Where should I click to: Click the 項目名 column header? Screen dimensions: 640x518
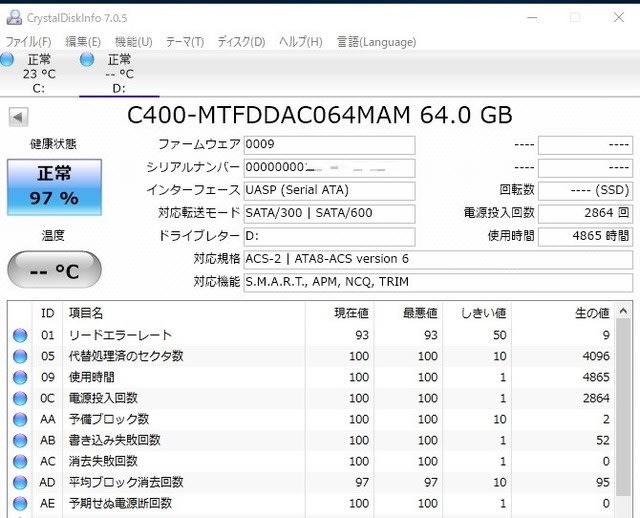pos(184,313)
